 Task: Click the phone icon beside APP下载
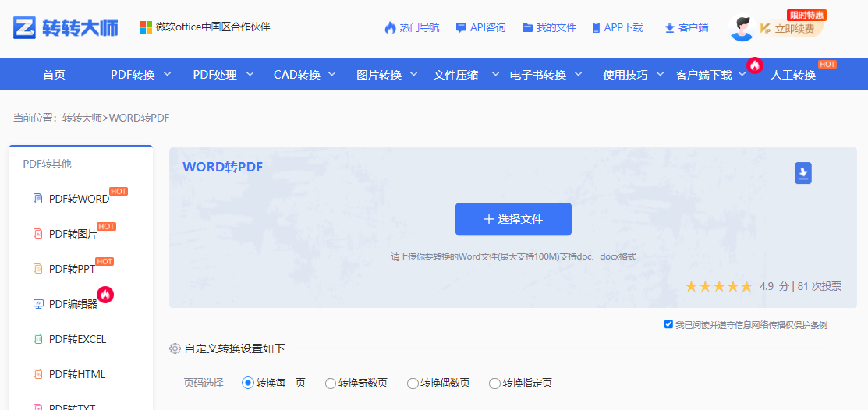click(596, 27)
